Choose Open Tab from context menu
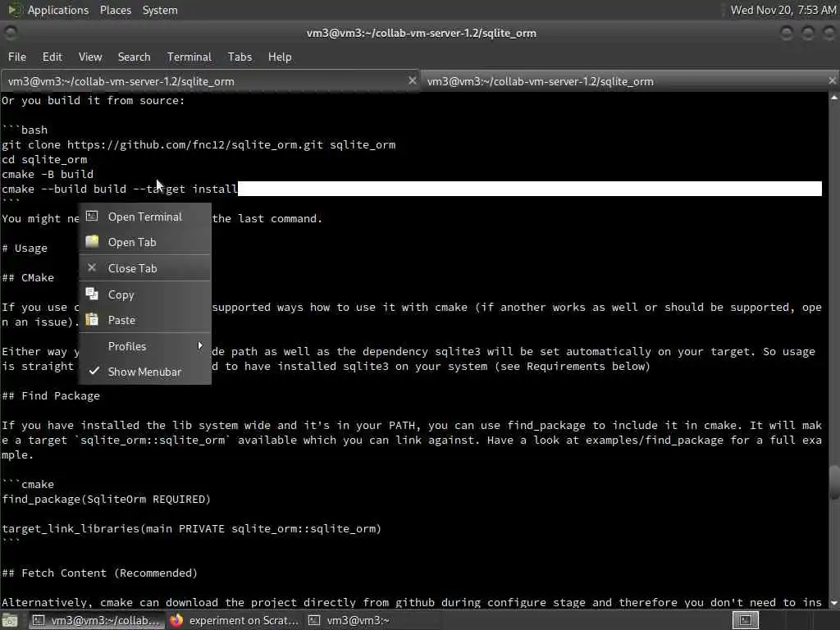Viewport: 840px width, 630px height. coord(144,242)
